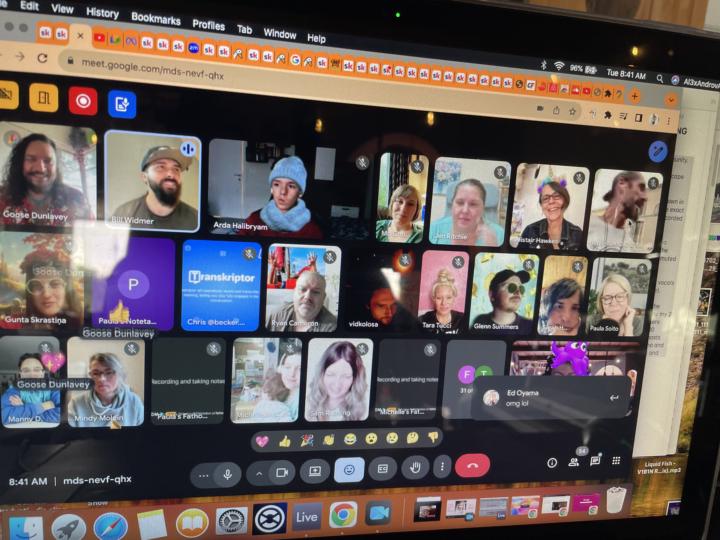Reply to Ed Oyama's chat message arrow
Screen dimensions: 720x540
pyautogui.click(x=613, y=398)
